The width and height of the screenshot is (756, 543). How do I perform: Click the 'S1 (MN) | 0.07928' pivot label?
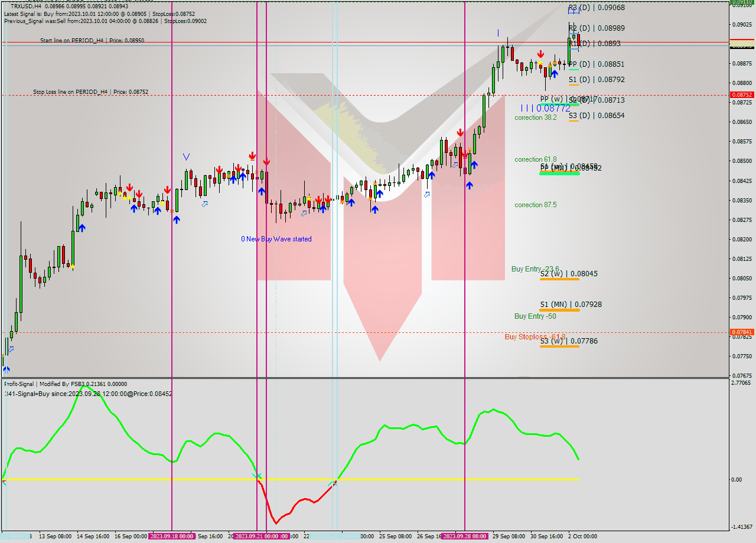(x=571, y=305)
